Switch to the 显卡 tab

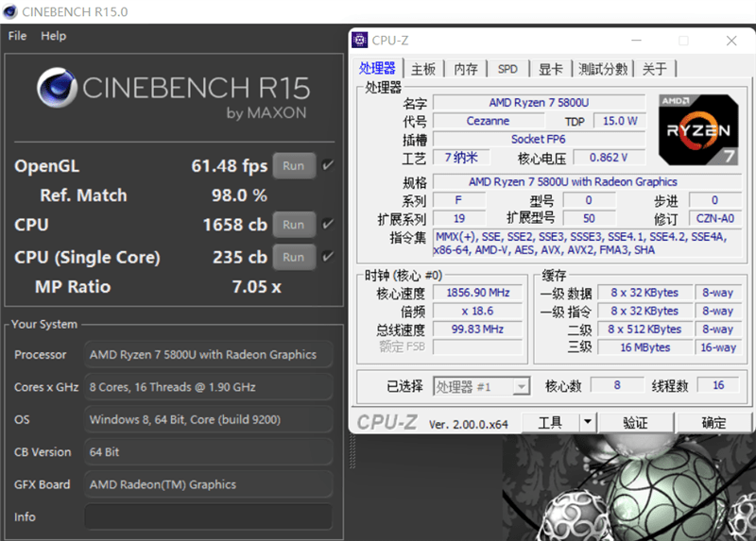tap(550, 69)
